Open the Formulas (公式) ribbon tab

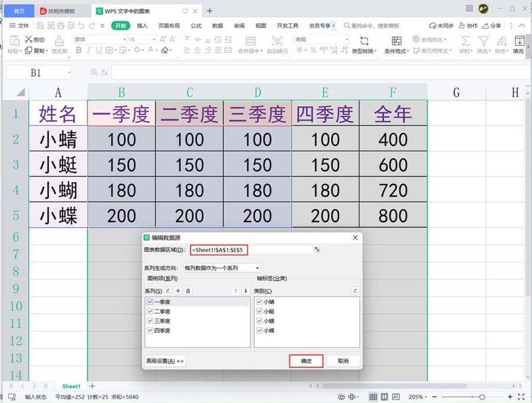click(x=196, y=25)
